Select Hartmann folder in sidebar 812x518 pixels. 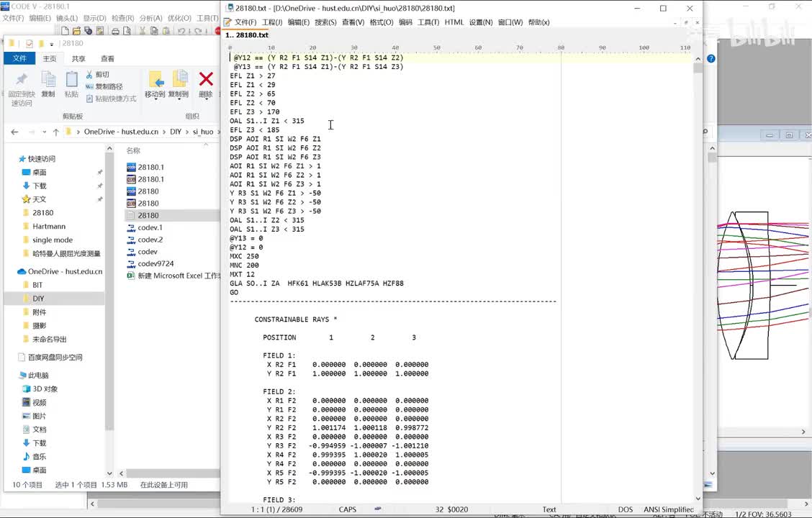click(43, 226)
